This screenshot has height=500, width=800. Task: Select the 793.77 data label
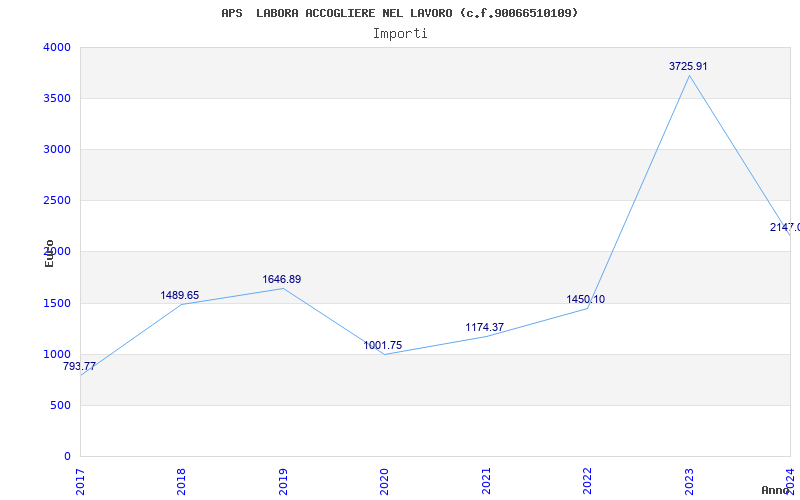pyautogui.click(x=79, y=366)
